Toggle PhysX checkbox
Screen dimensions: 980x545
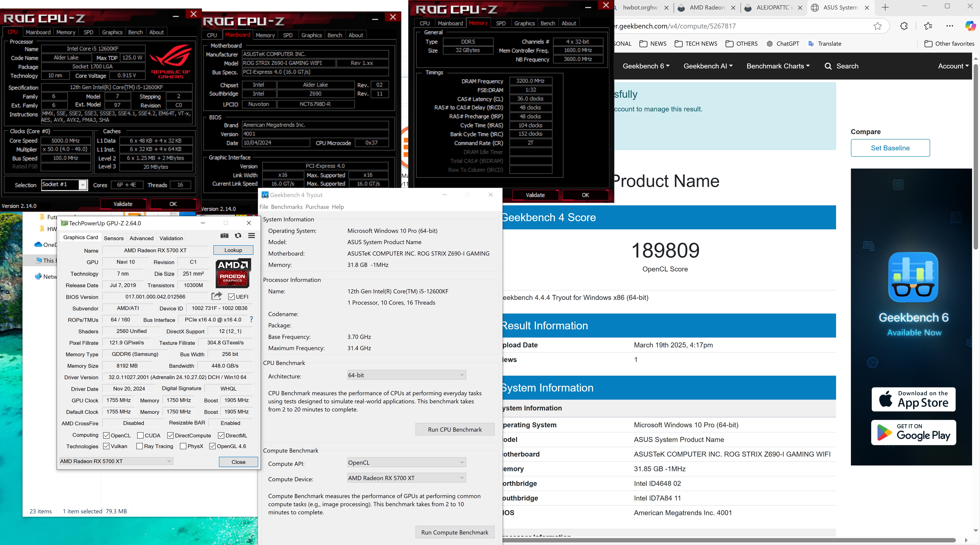click(183, 446)
